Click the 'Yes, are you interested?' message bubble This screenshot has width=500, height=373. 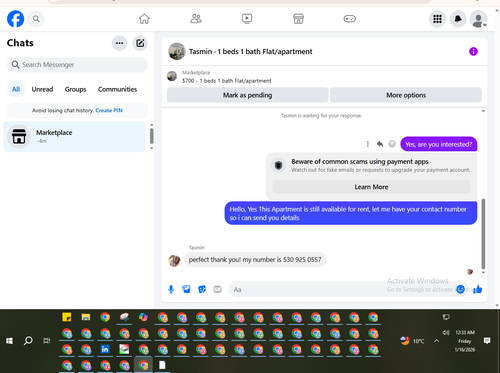coord(439,144)
